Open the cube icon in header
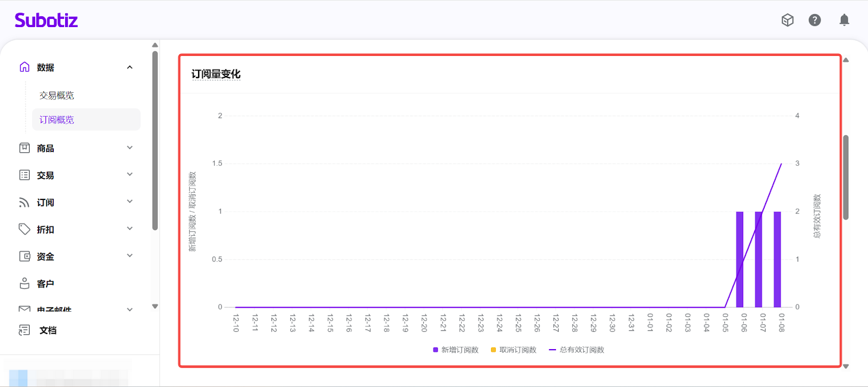Viewport: 868px width, 387px height. click(x=787, y=20)
